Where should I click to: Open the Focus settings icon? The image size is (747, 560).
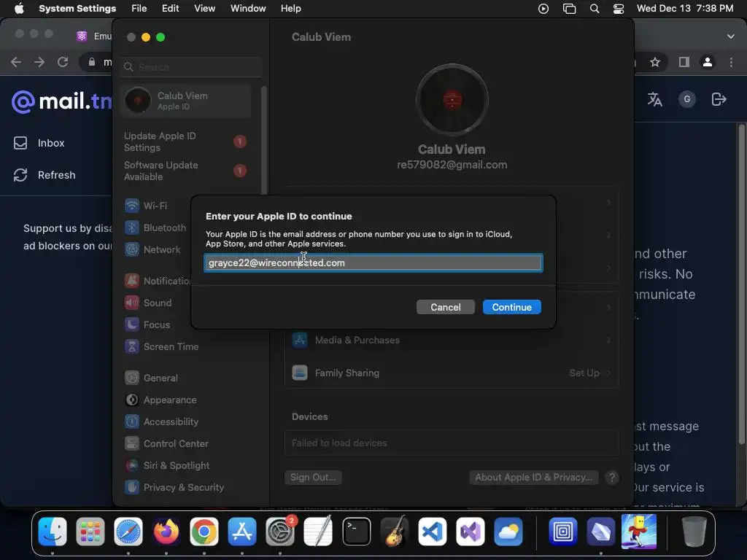click(132, 324)
